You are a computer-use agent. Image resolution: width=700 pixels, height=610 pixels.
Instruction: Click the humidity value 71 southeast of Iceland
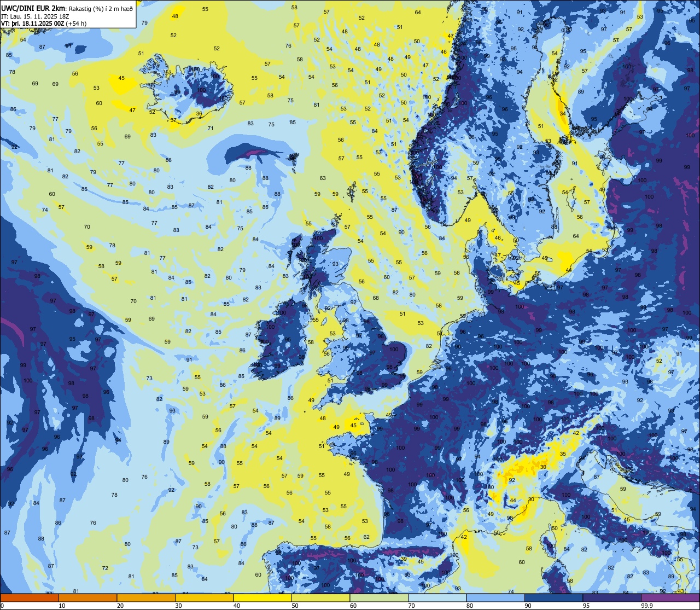[x=211, y=128]
